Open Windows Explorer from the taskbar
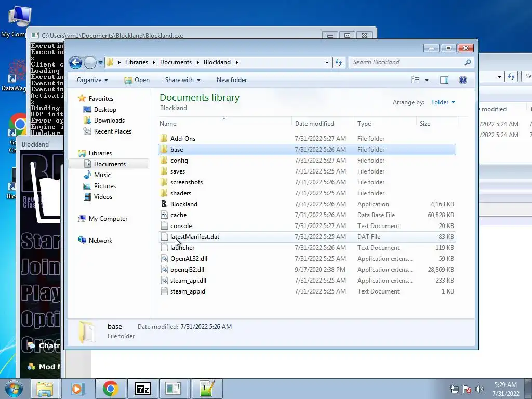Screen dimensions: 532x399 coord(45,389)
